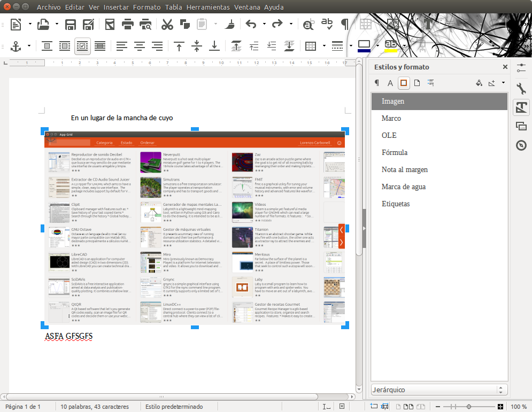532x412 pixels.
Task: Click the Undo arrow icon
Action: click(x=251, y=24)
